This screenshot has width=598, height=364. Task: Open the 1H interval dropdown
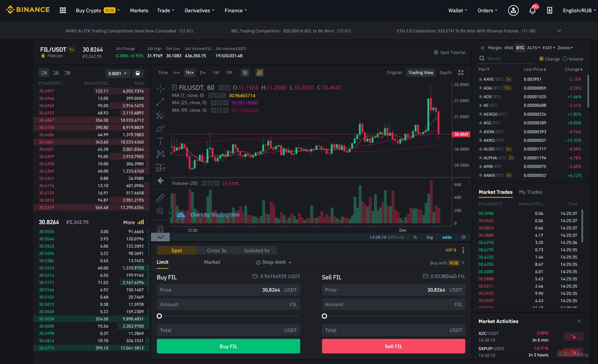190,73
